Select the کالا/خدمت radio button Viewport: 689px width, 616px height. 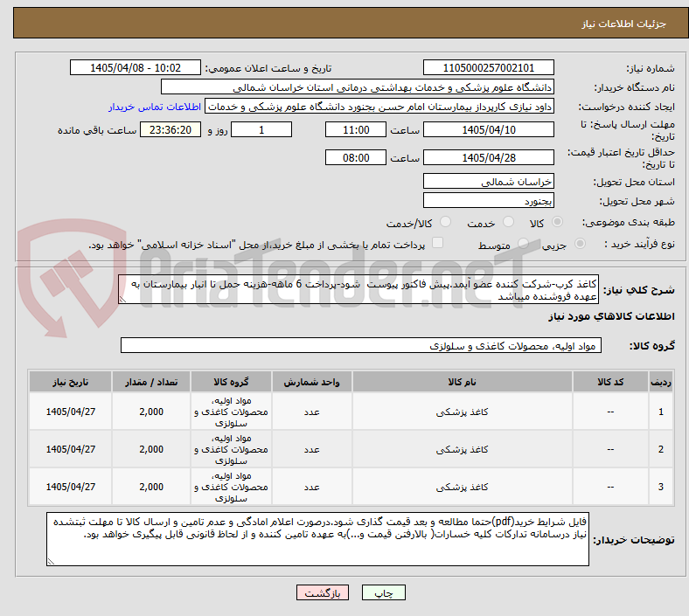(446, 222)
